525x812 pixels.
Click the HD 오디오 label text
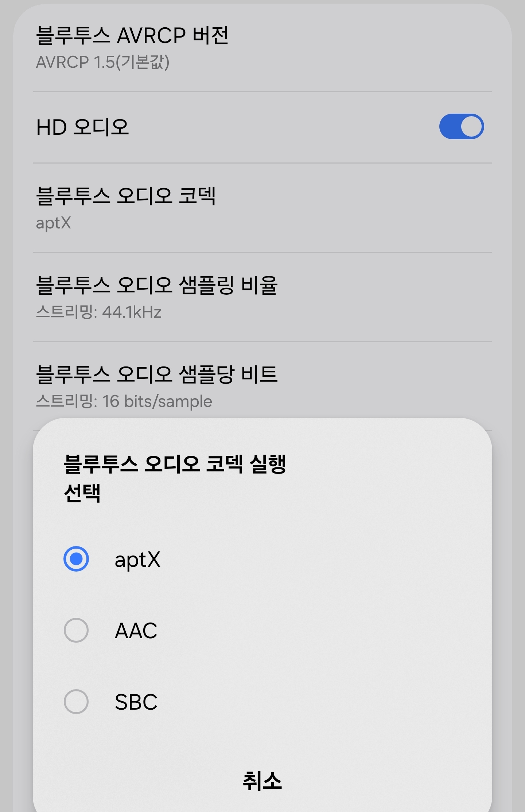(x=83, y=128)
